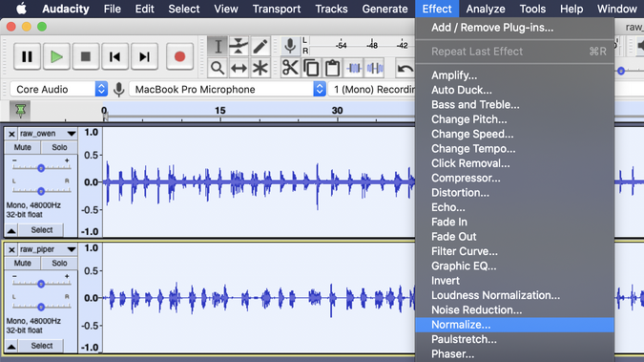Adjust the raw_piper gain slider
Screen dimensions: 644x362
pyautogui.click(x=41, y=284)
